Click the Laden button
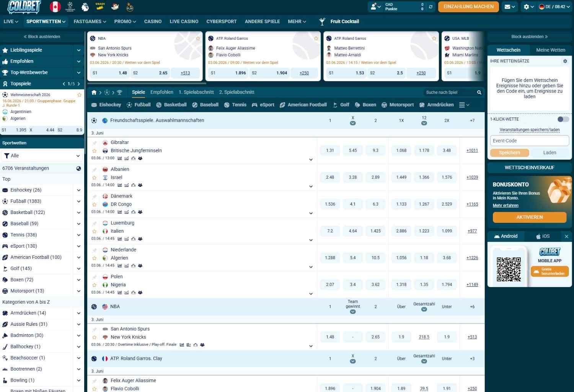This screenshot has width=574, height=392. click(x=550, y=153)
